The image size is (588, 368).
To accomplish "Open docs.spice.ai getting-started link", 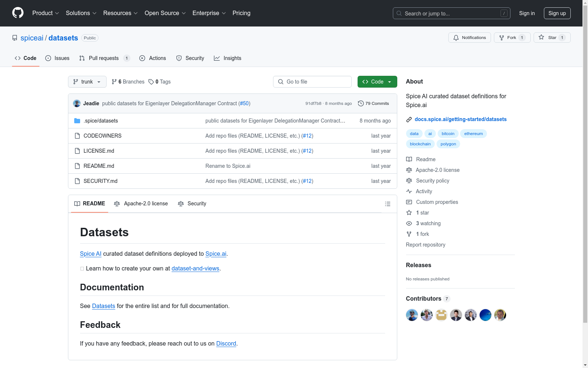I will click(460, 119).
